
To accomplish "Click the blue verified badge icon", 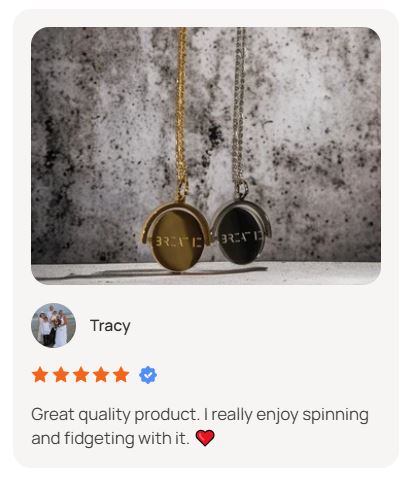I will [148, 375].
